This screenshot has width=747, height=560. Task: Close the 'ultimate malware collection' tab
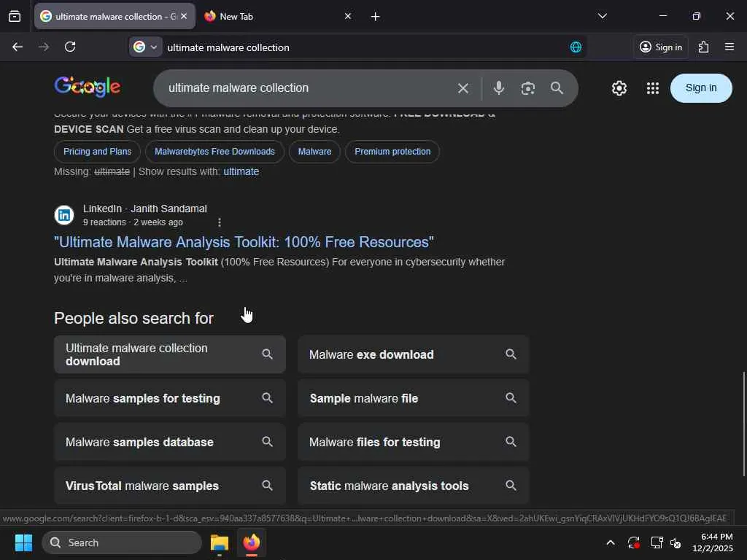point(184,16)
